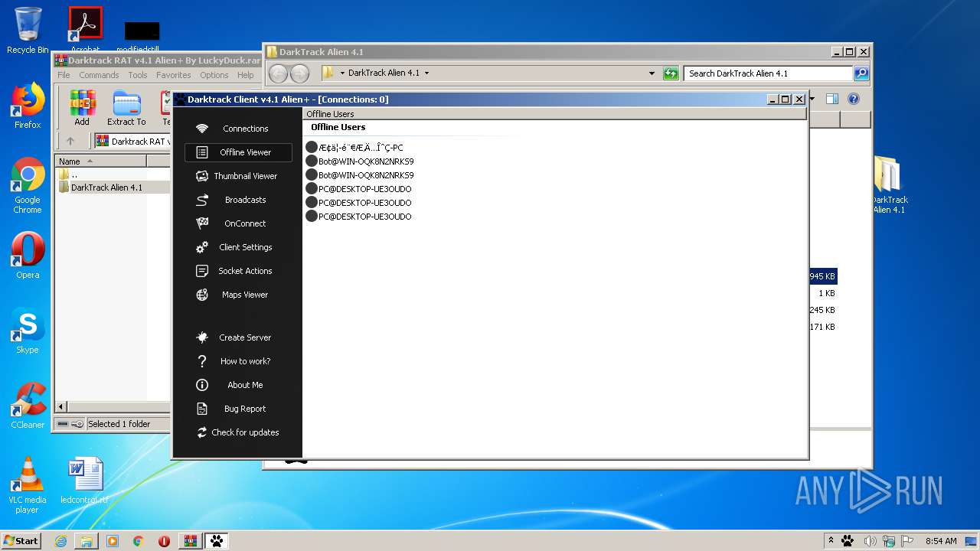Open WinRAR Commands menu
The height and width of the screenshot is (551, 980).
99,75
